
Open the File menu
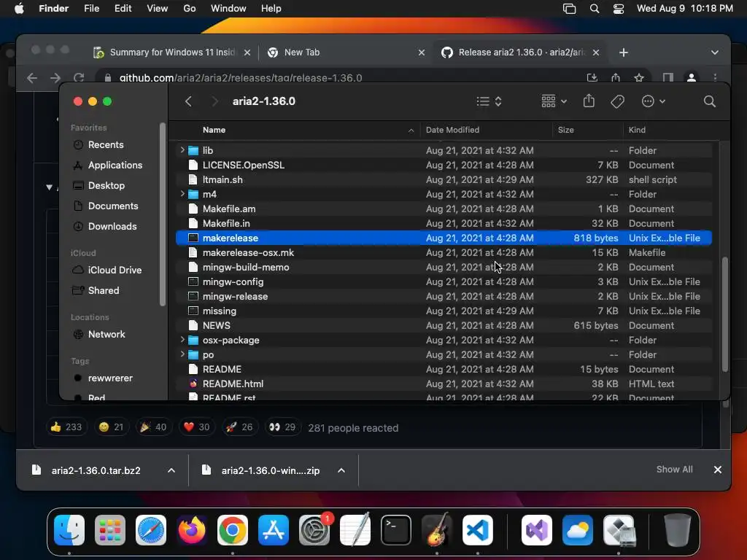[91, 9]
